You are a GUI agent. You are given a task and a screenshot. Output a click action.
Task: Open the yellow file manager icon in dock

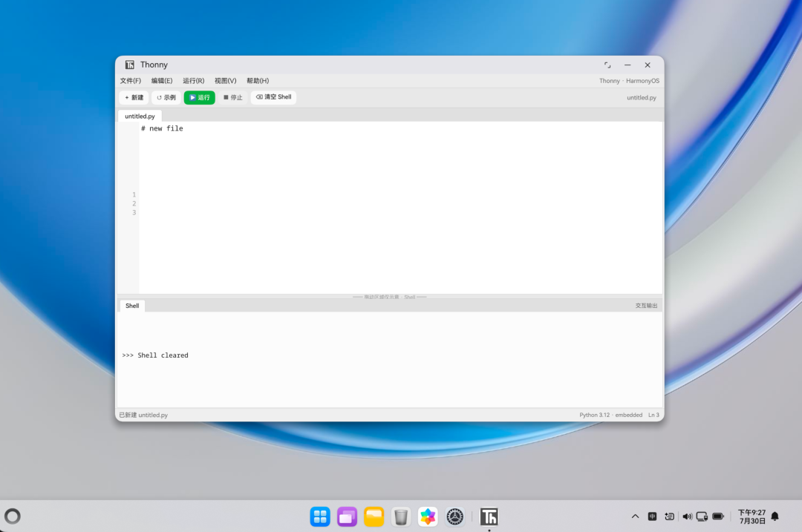tap(374, 516)
